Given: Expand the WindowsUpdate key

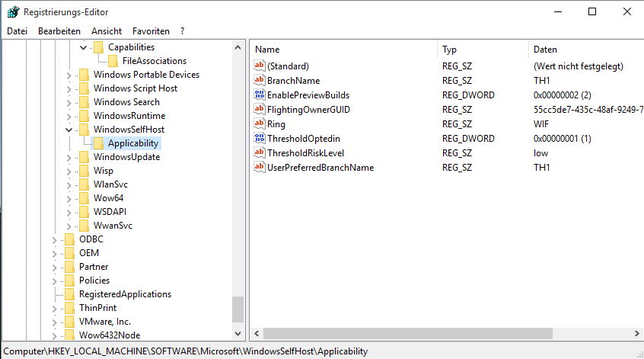Looking at the screenshot, I should [x=69, y=158].
